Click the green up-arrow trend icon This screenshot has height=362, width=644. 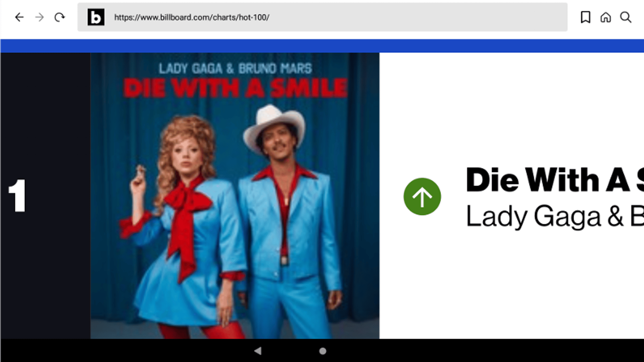[x=422, y=197]
